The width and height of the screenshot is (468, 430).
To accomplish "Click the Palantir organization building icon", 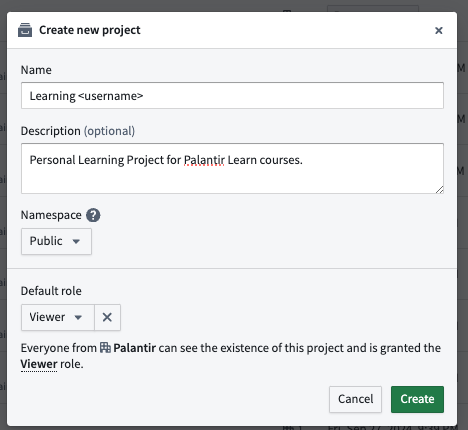I will pos(105,348).
